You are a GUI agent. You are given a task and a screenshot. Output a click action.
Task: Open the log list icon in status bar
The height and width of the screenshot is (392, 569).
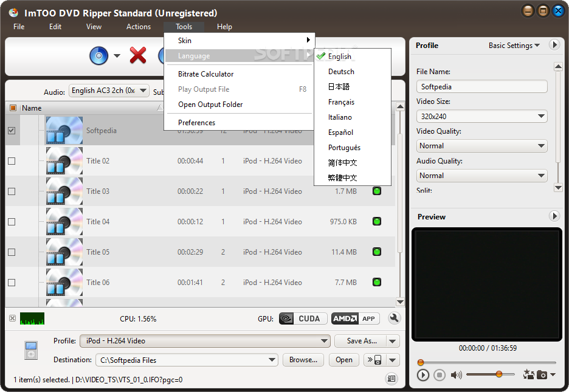[x=391, y=379]
